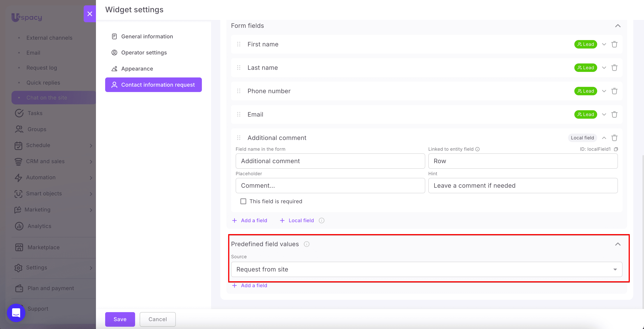This screenshot has width=644, height=329.
Task: Edit the Placeholder input with Comment...
Action: pyautogui.click(x=330, y=186)
